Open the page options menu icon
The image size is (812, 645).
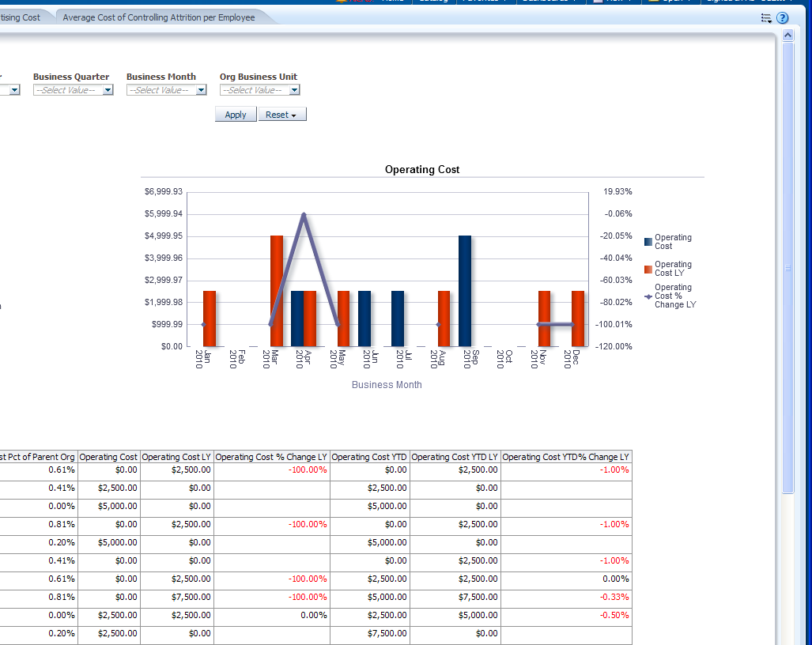(765, 17)
